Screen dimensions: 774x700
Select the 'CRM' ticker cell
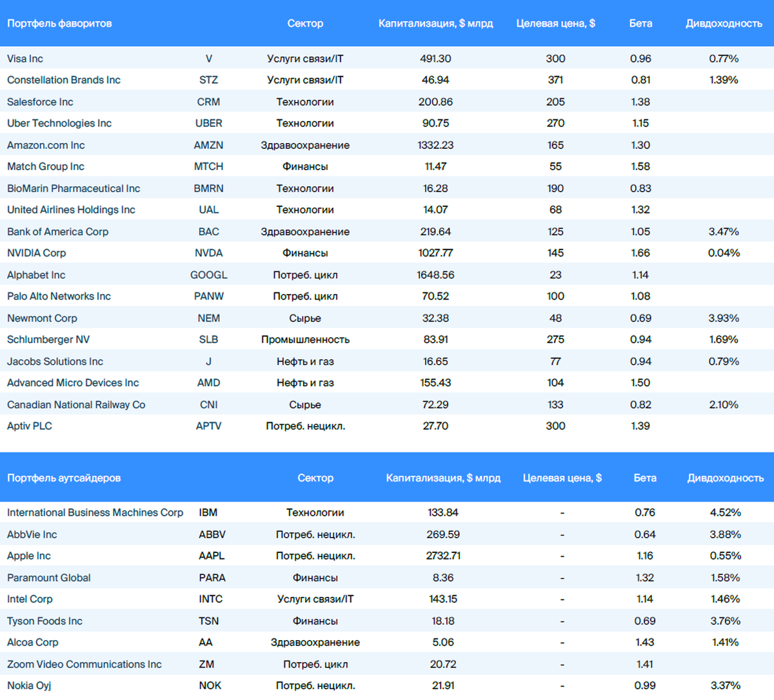(208, 102)
